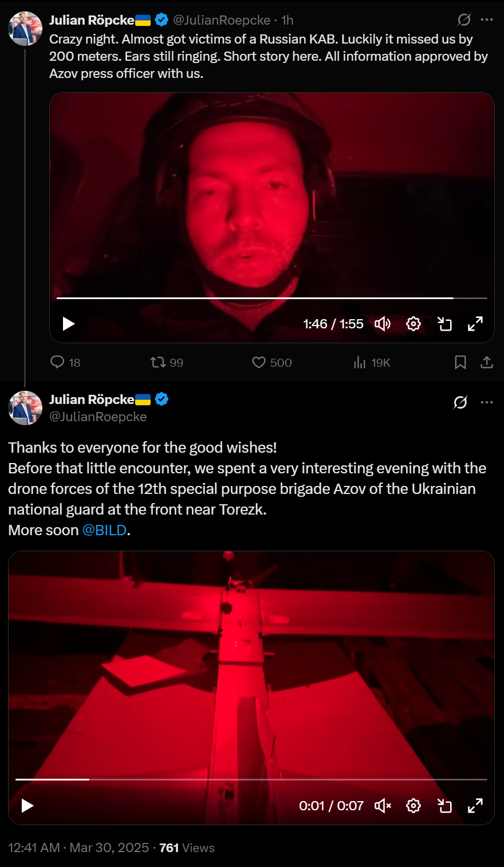View analytics showing 19K views
The height and width of the screenshot is (867, 504).
coord(372,362)
